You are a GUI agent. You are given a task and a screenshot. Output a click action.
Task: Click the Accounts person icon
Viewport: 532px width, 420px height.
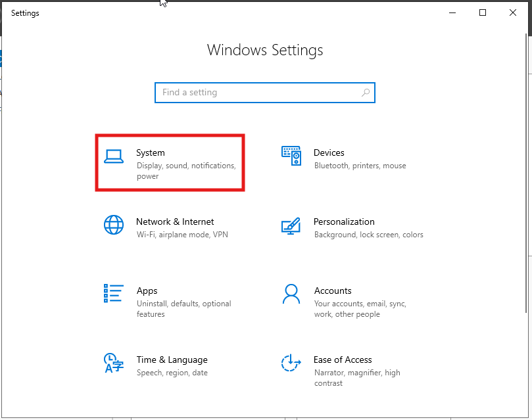(291, 294)
